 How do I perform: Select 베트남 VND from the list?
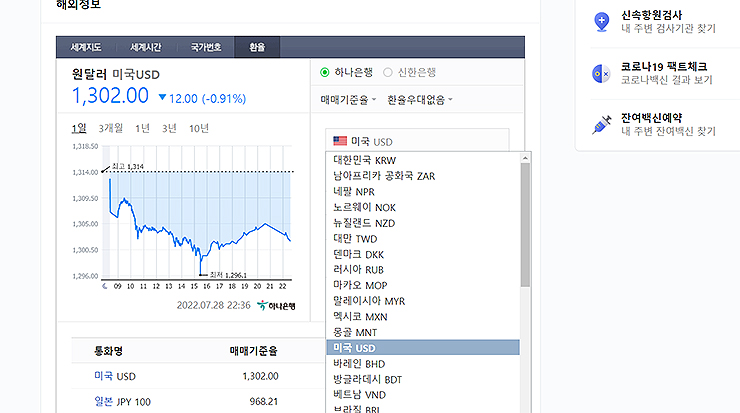423,395
